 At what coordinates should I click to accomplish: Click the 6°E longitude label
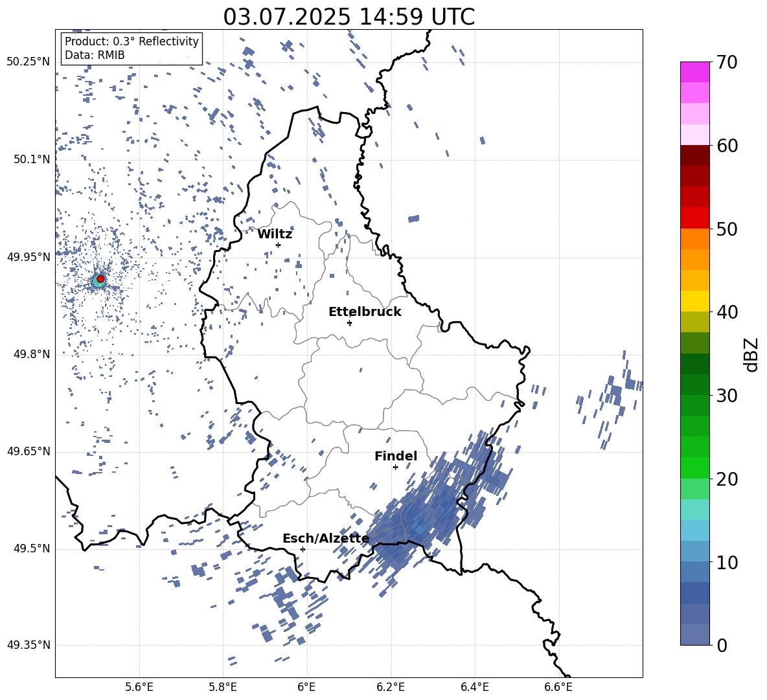pyautogui.click(x=306, y=687)
